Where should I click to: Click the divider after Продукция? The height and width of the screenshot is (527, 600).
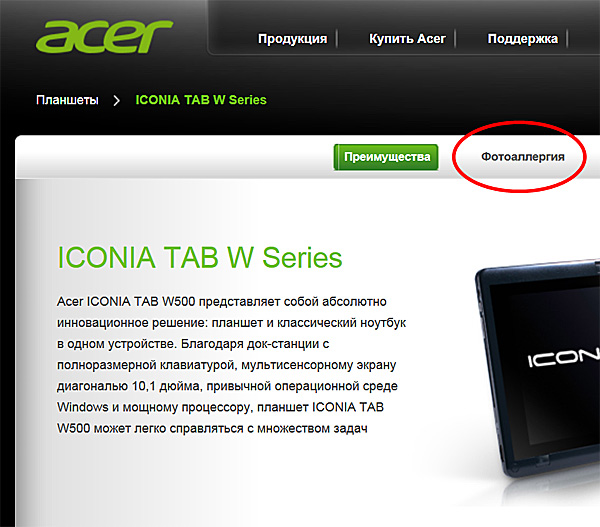(x=337, y=39)
